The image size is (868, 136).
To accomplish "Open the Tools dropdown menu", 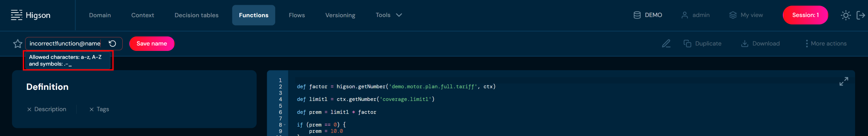I will 389,15.
